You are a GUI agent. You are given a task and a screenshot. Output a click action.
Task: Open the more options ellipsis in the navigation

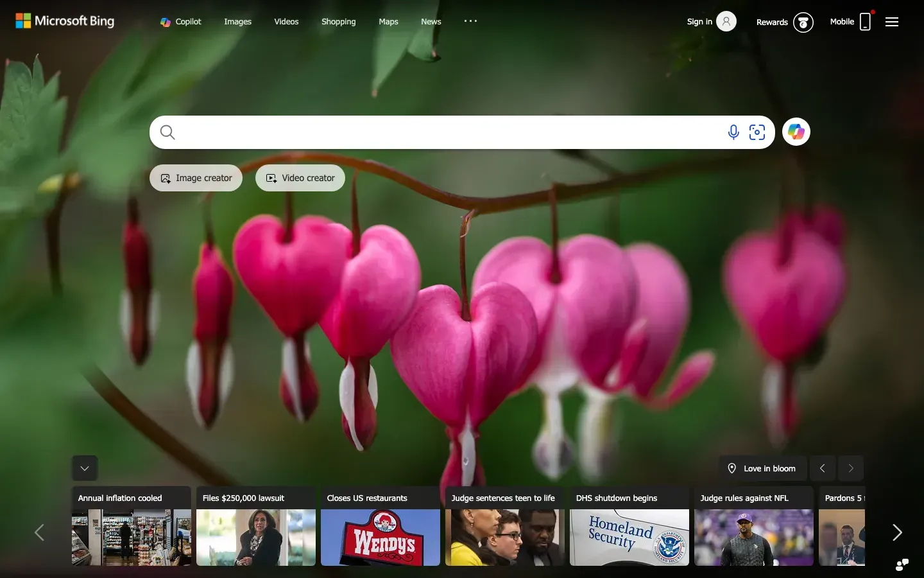tap(470, 21)
